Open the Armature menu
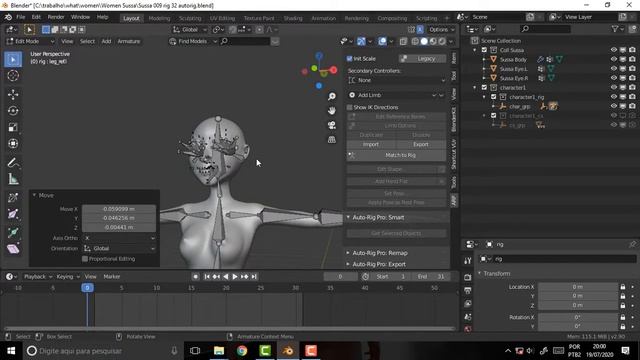Viewport: 640px width, 360px height. (129, 41)
